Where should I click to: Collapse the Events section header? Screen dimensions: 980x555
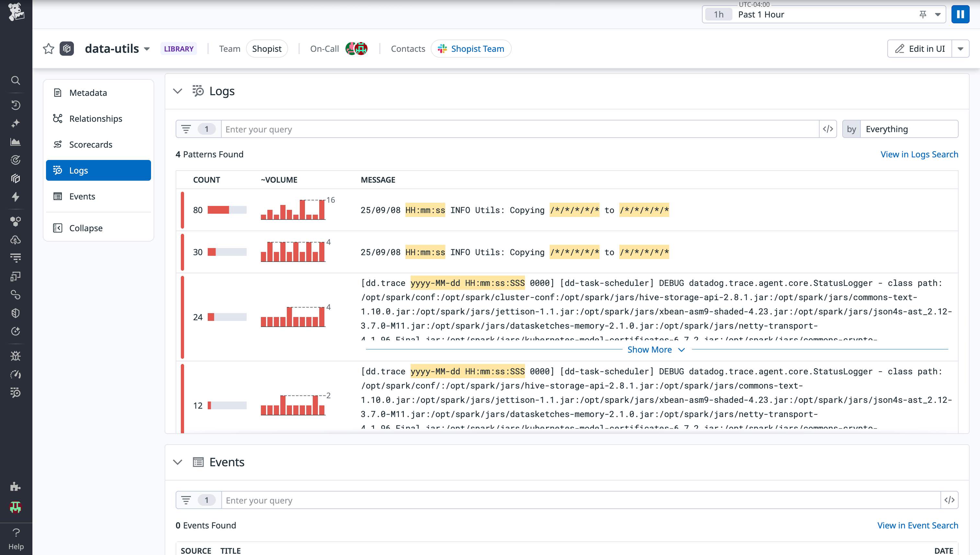coord(177,462)
